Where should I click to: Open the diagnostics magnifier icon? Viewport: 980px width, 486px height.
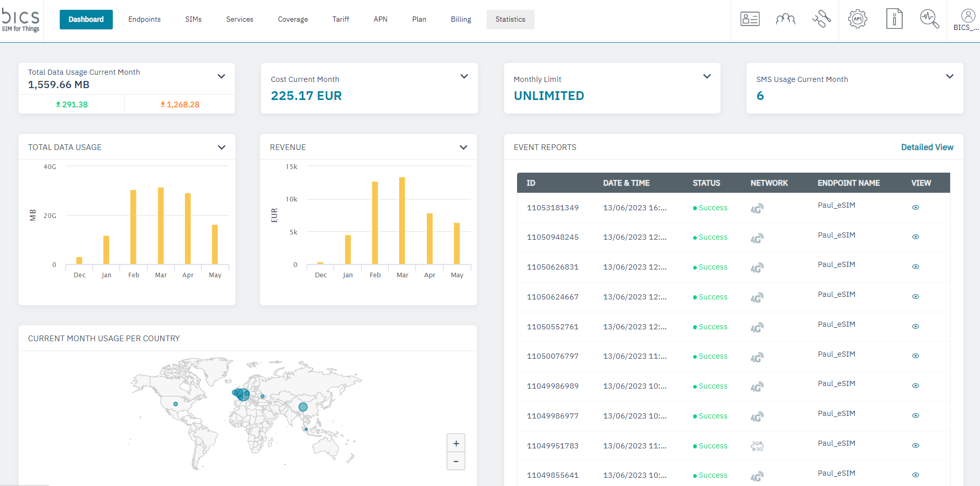click(x=929, y=19)
